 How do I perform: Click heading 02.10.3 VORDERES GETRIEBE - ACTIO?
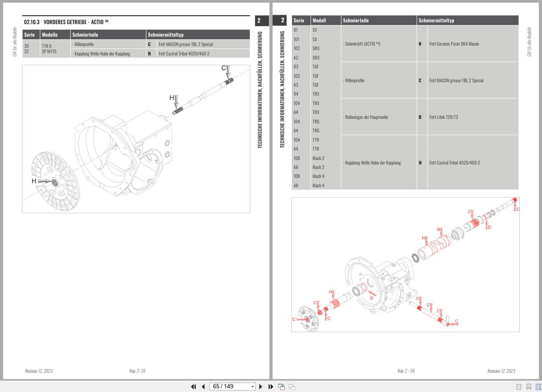pos(66,21)
